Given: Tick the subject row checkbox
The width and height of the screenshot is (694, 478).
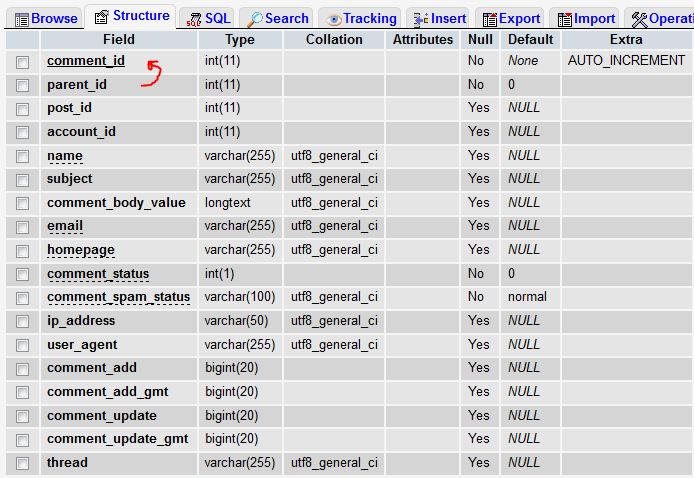Looking at the screenshot, I should coord(23,180).
